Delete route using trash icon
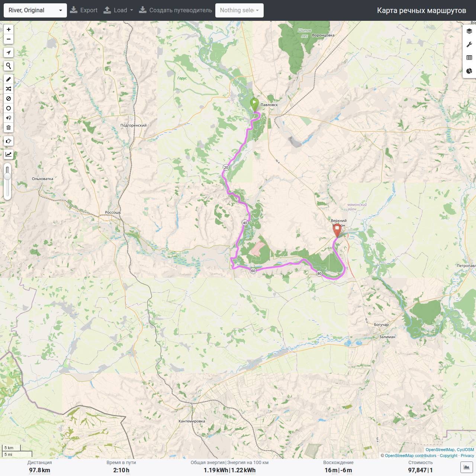The width and height of the screenshot is (476, 476). coord(9,128)
